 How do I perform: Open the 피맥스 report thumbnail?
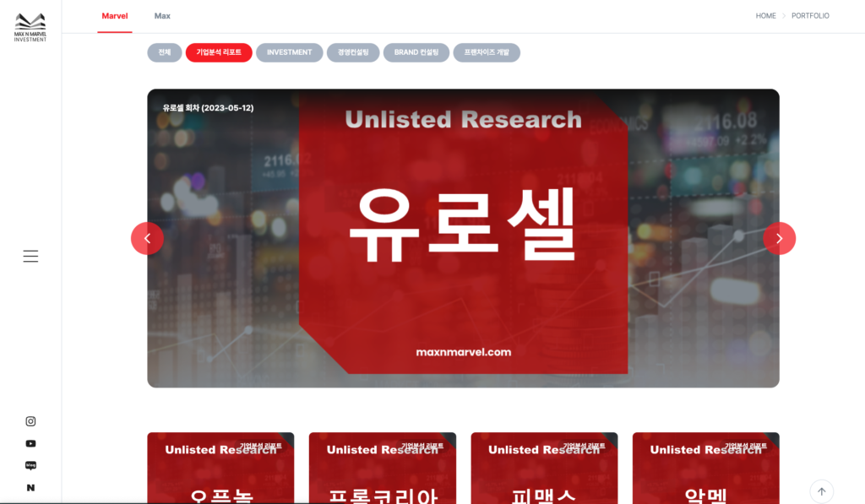click(x=544, y=469)
